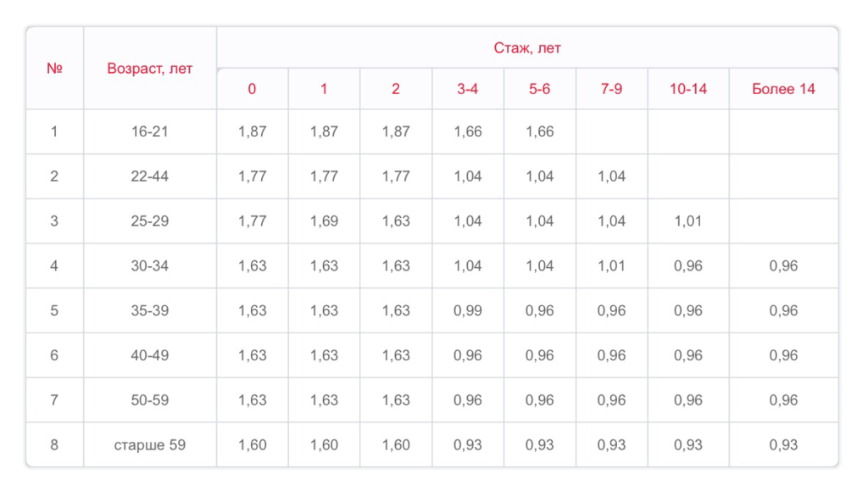Screen dimensions: 868x491
Task: Select the "Более 14" experience column header
Action: pyautogui.click(x=783, y=89)
